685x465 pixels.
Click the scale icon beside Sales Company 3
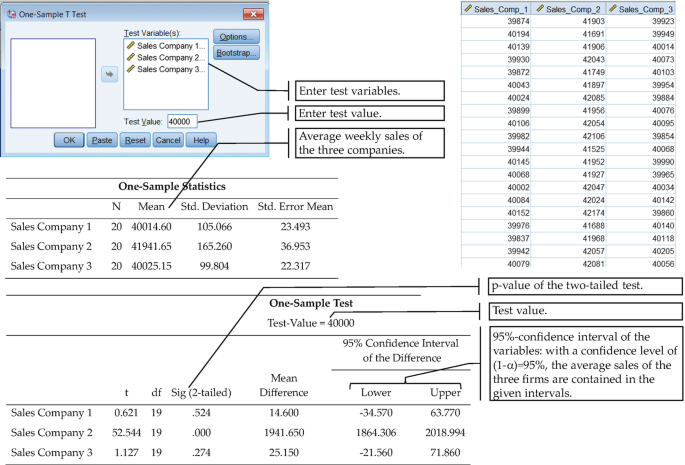130,70
